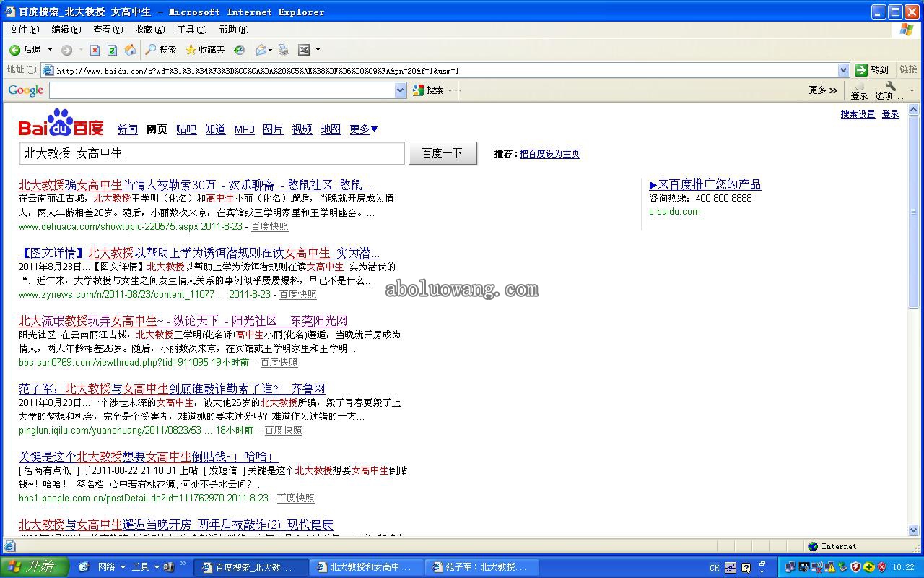
Task: Open the Search (搜索) toolbar magnifier
Action: (151, 50)
